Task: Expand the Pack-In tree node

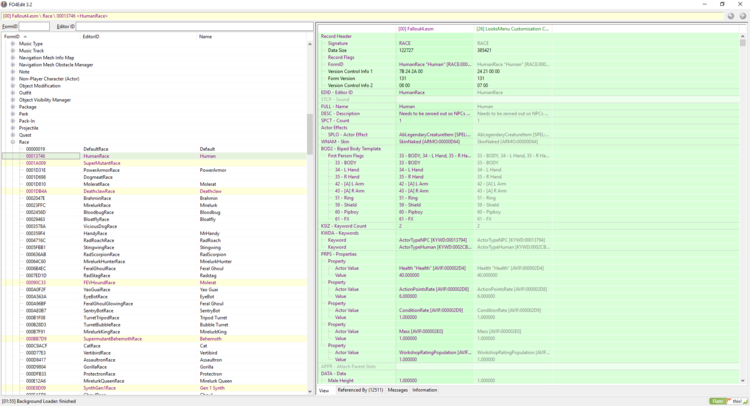Action: [13, 121]
